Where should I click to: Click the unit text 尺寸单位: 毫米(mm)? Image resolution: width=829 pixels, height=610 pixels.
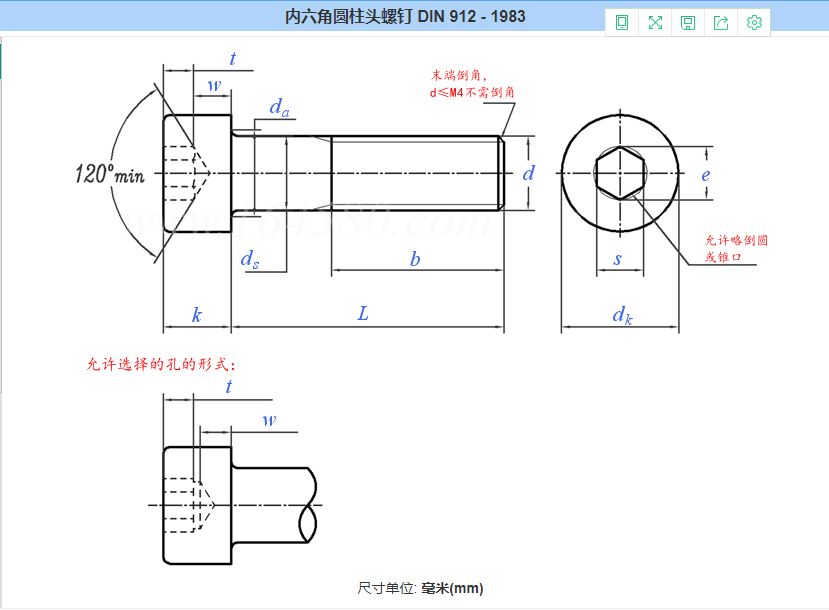pos(420,588)
